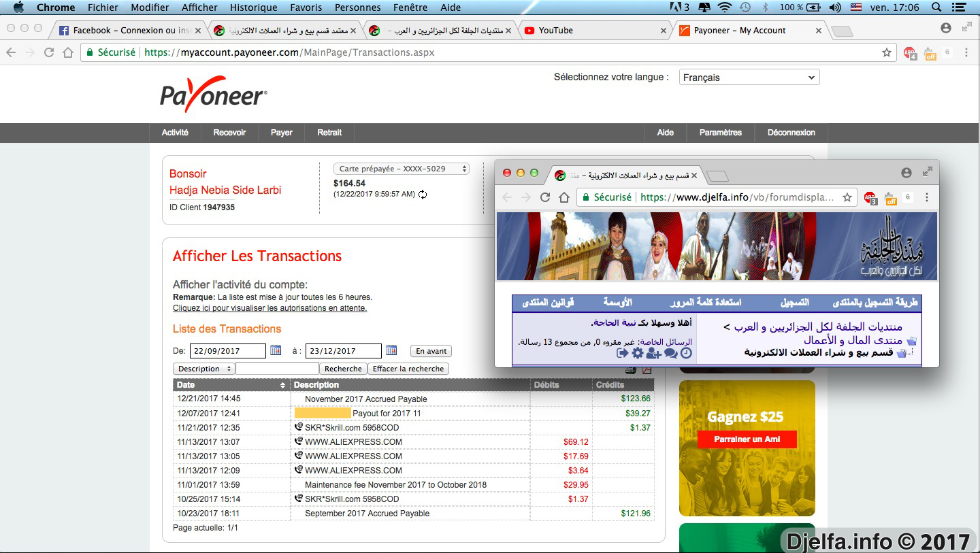Bookmark the Payoneer page with the star icon
The image size is (980, 553).
coord(887,52)
